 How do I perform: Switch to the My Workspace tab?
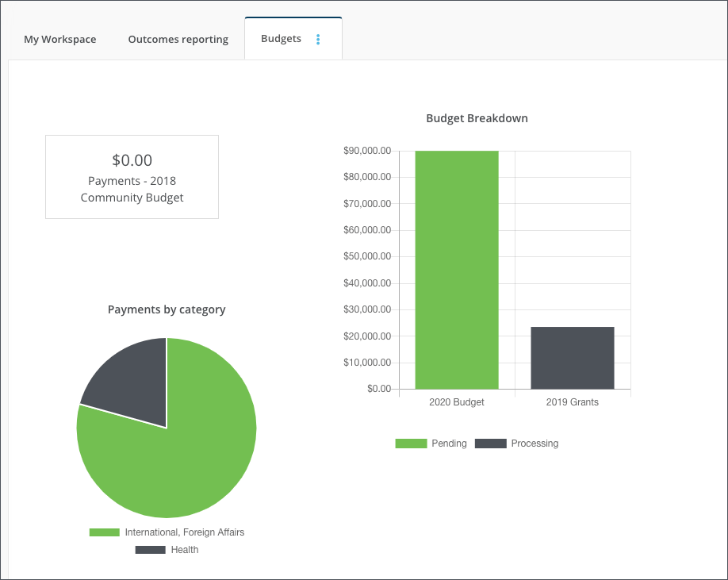59,39
